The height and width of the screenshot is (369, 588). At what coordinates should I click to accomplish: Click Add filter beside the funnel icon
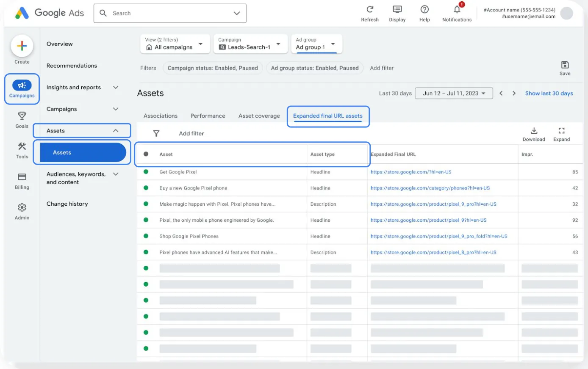[x=191, y=133]
